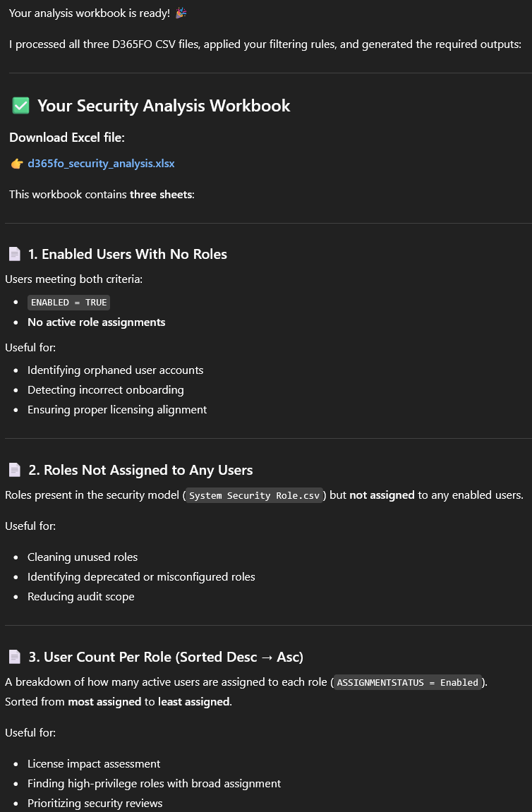Click the green checkmark icon beside the workbook heading
The width and height of the screenshot is (532, 812).
20,106
